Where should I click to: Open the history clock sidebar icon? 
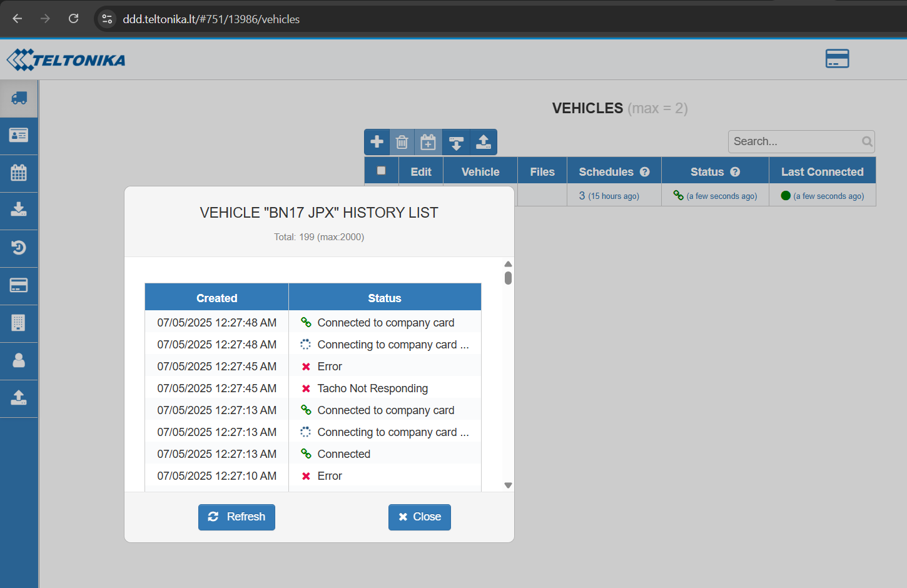point(19,248)
